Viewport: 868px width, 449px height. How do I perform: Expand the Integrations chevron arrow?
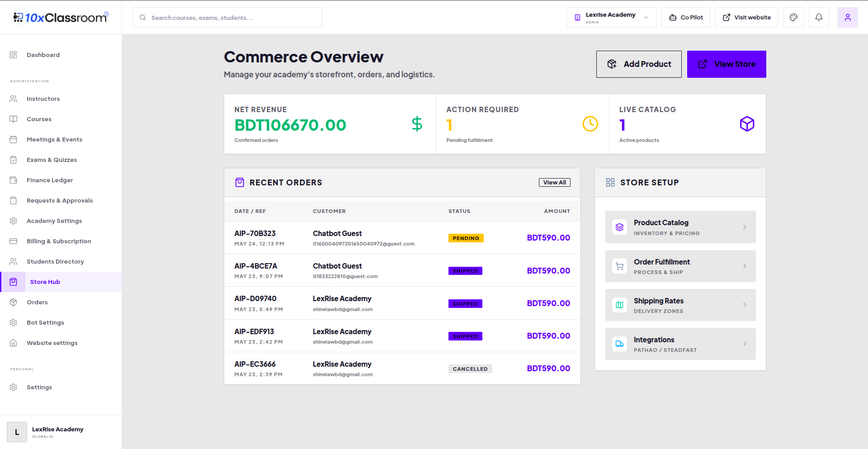coord(745,344)
